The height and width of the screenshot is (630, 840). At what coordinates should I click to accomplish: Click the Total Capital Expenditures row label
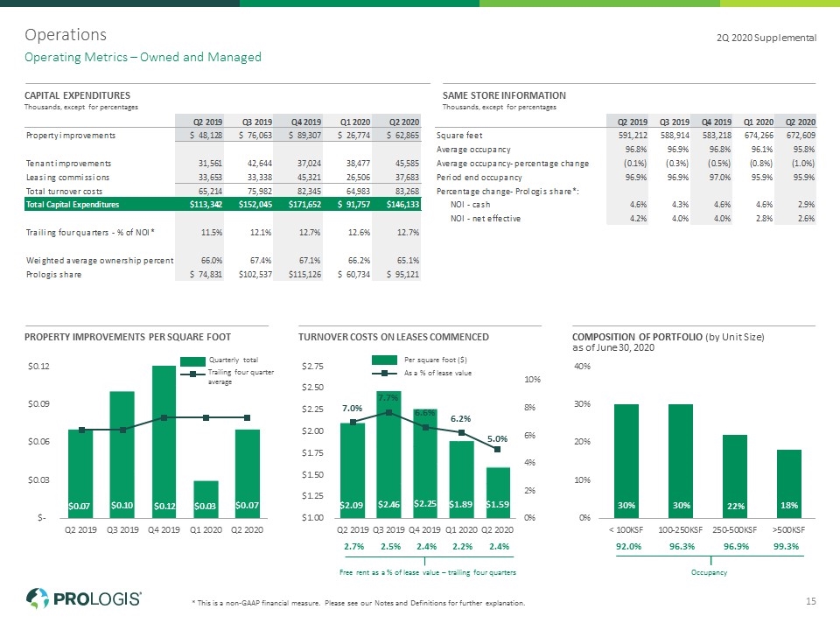coord(73,205)
